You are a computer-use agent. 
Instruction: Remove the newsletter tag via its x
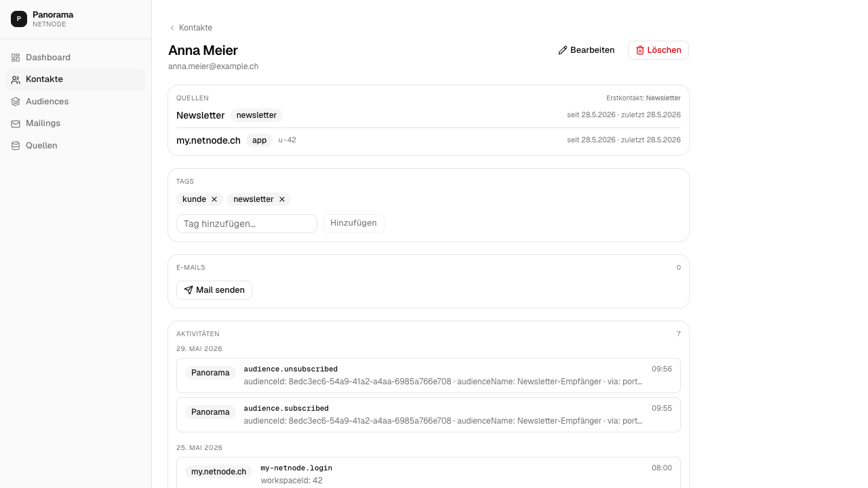(282, 199)
